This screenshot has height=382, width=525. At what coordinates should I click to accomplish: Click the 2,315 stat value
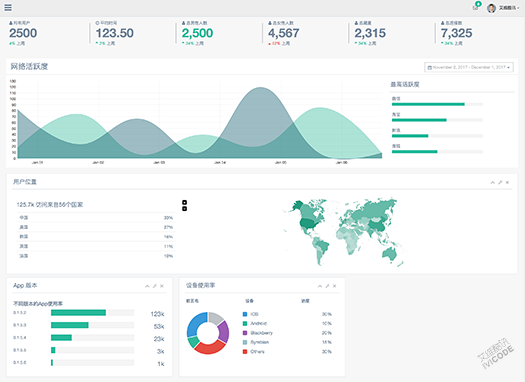click(x=370, y=33)
